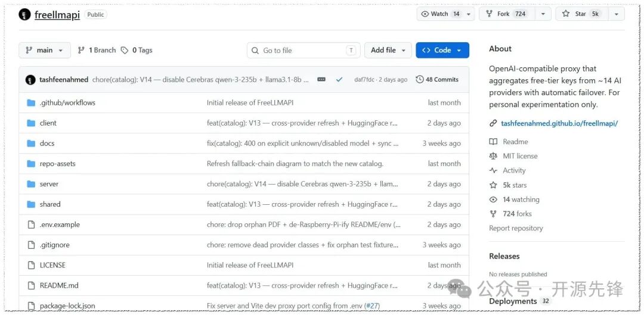Click the search magnifier icon in Go to file
The height and width of the screenshot is (315, 644).
(x=255, y=51)
